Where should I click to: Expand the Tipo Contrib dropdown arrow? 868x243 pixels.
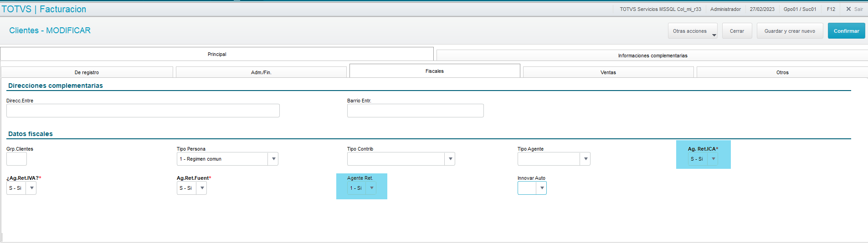(450, 159)
